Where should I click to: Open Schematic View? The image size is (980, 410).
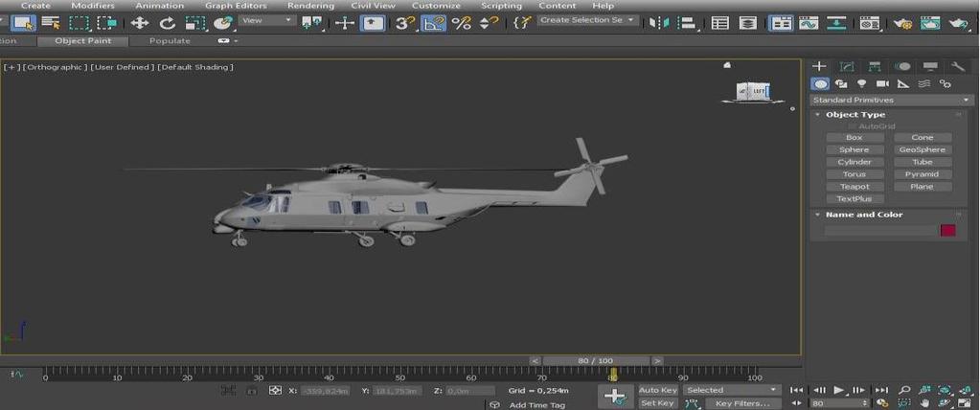pyautogui.click(x=835, y=23)
